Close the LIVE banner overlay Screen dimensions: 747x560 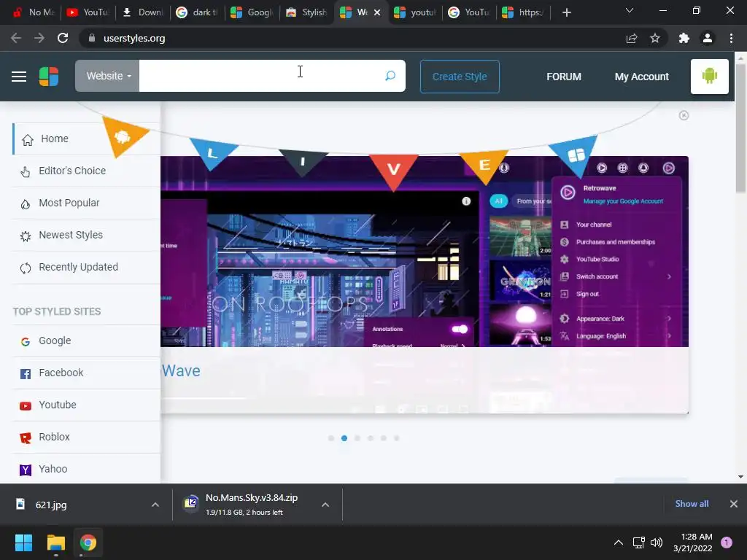click(684, 115)
